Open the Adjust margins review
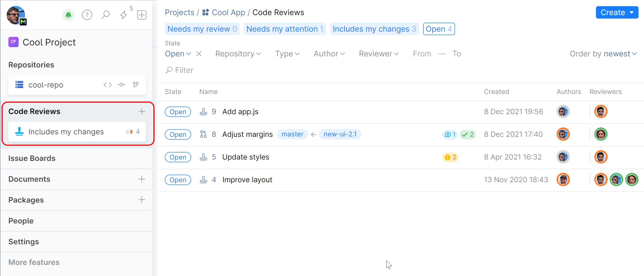 pyautogui.click(x=247, y=135)
